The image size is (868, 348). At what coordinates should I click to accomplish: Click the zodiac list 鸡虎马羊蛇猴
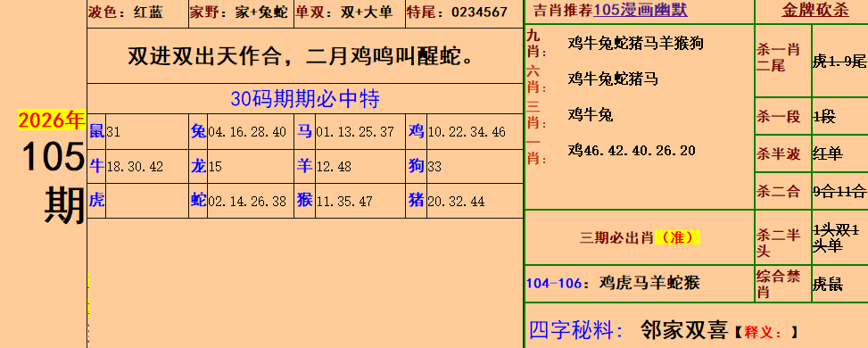coord(649,283)
